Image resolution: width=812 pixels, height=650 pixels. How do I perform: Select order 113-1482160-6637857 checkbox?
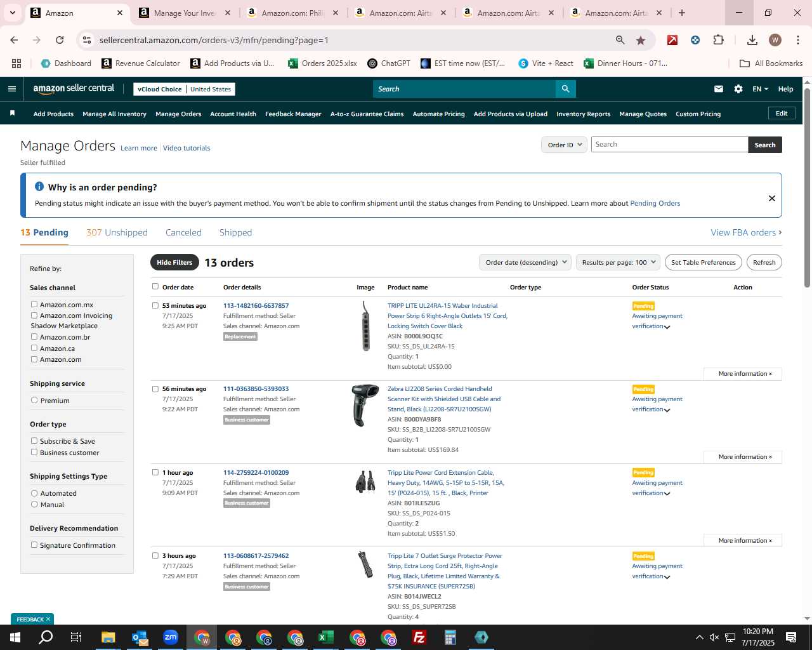coord(155,305)
